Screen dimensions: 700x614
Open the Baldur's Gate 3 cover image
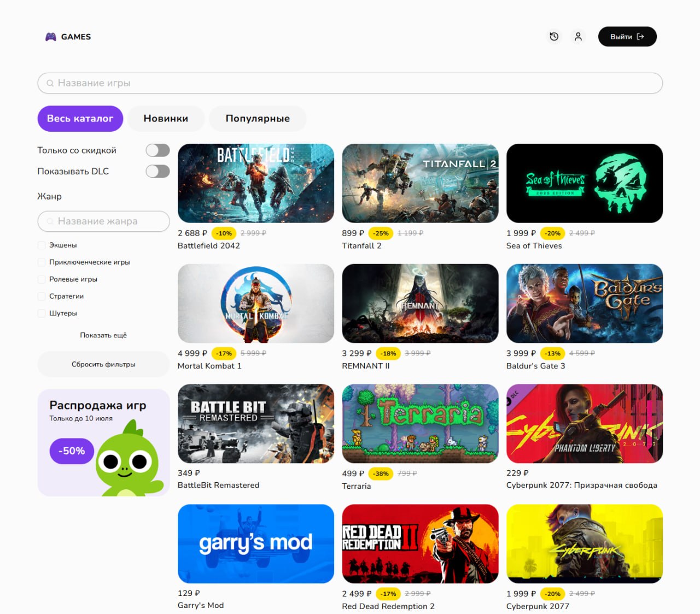585,303
